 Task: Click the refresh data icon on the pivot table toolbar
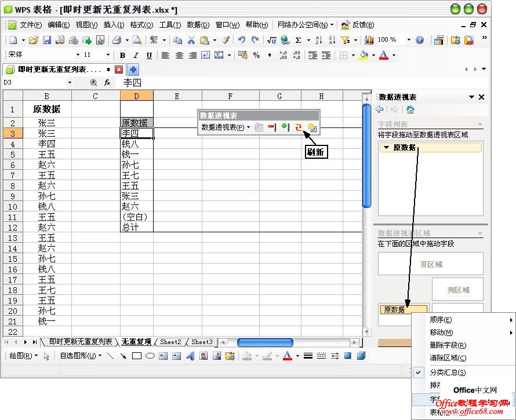tap(299, 127)
